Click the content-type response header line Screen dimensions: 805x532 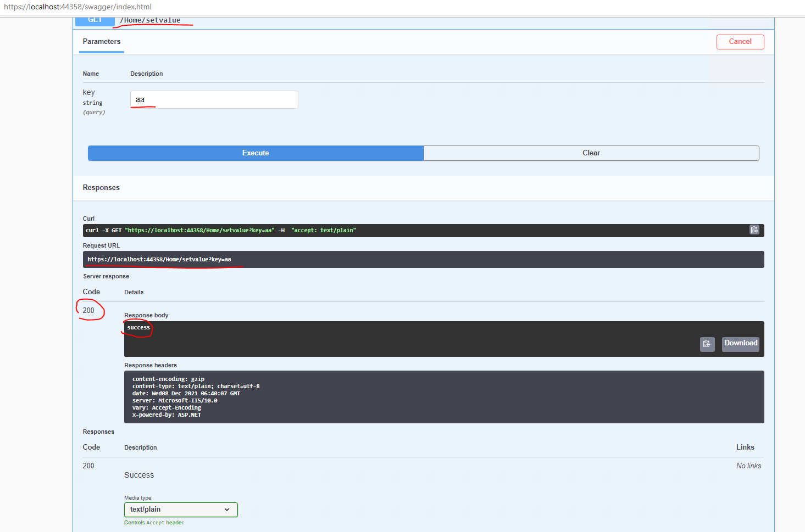196,387
